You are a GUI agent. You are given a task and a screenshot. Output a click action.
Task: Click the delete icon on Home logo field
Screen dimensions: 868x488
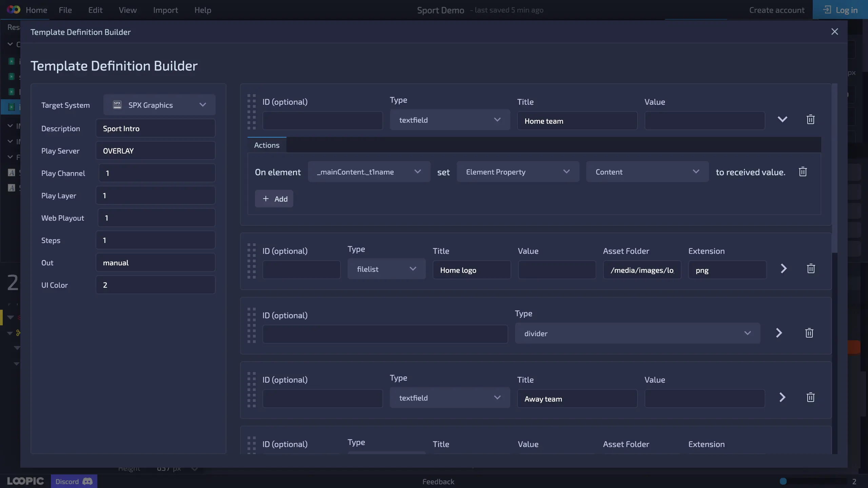coord(811,269)
